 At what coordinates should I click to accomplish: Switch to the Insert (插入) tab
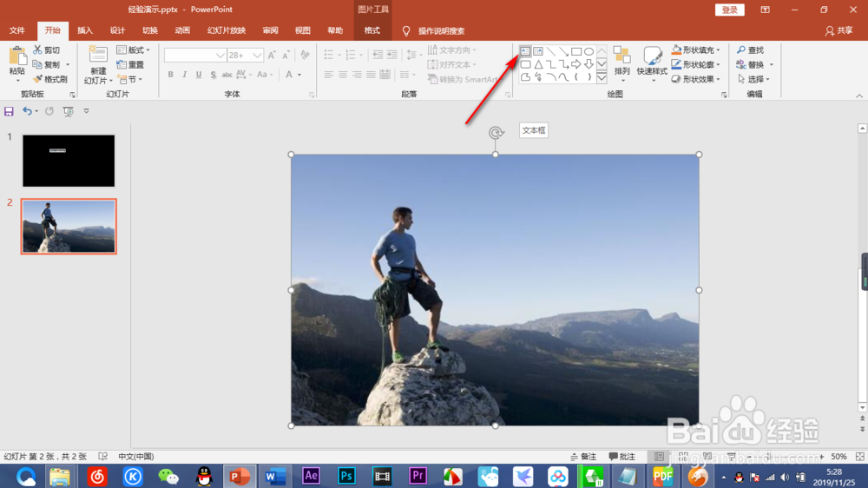[85, 30]
